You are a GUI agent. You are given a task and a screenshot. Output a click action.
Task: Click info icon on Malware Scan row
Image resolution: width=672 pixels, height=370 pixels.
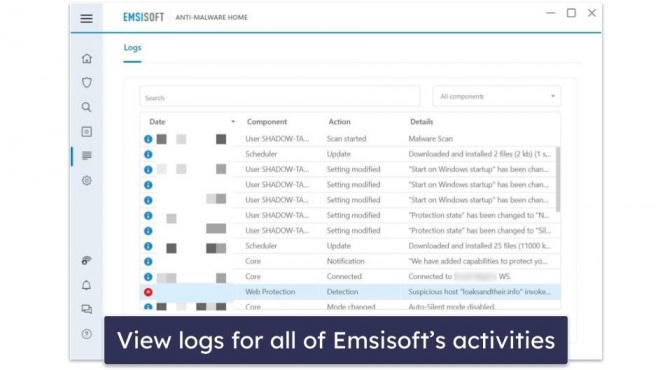pyautogui.click(x=148, y=139)
